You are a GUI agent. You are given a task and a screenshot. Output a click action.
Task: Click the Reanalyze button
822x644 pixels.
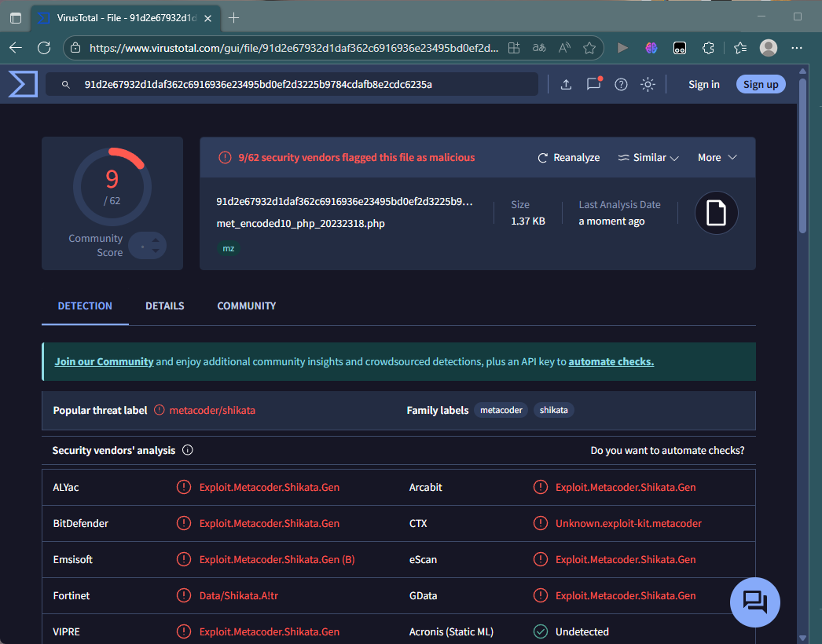click(569, 158)
